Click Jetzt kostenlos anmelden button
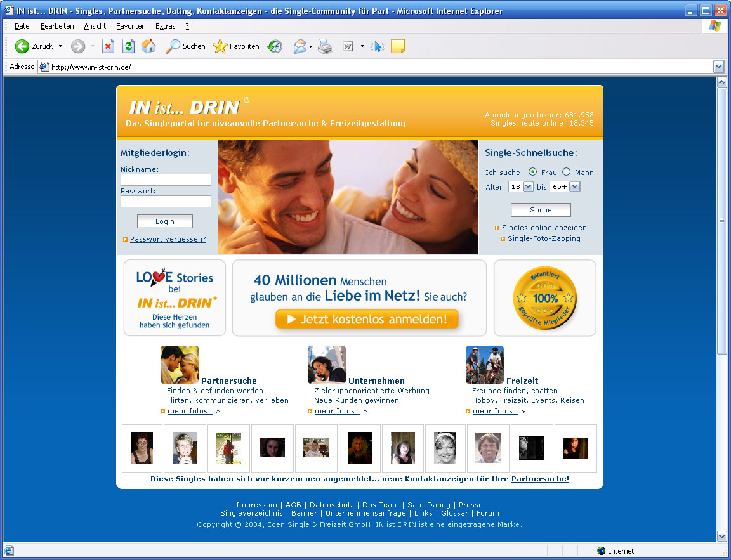The image size is (731, 560). tap(367, 319)
